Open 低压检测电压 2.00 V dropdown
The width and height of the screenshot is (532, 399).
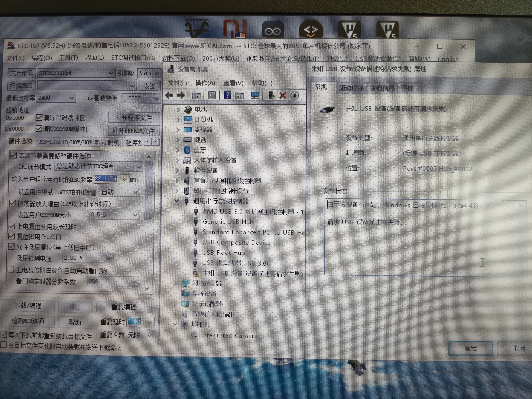coord(88,258)
